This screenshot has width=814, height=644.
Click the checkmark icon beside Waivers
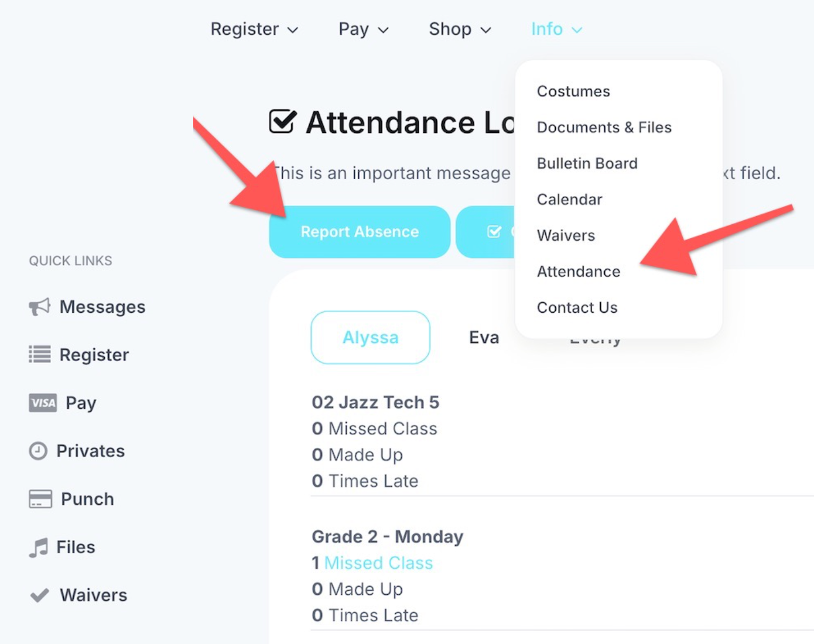tap(40, 595)
